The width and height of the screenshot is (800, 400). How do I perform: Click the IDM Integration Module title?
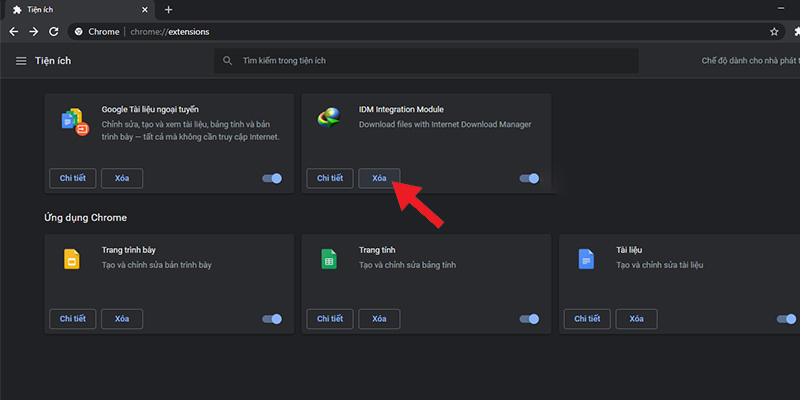(x=402, y=109)
